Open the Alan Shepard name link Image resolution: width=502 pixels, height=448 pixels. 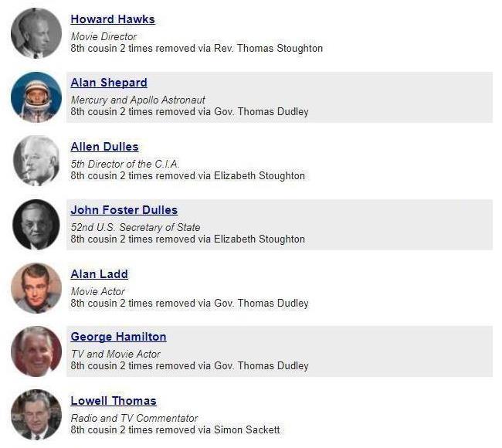[x=109, y=83]
